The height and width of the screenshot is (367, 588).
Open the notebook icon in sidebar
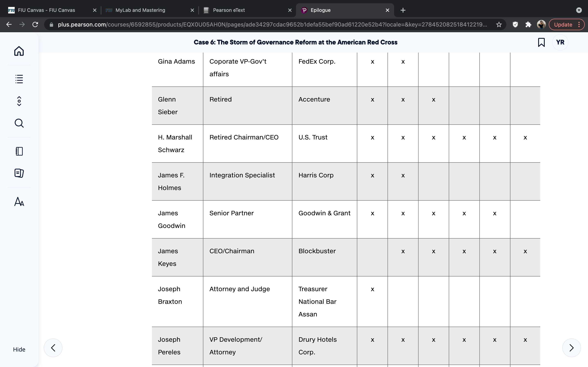tap(19, 151)
